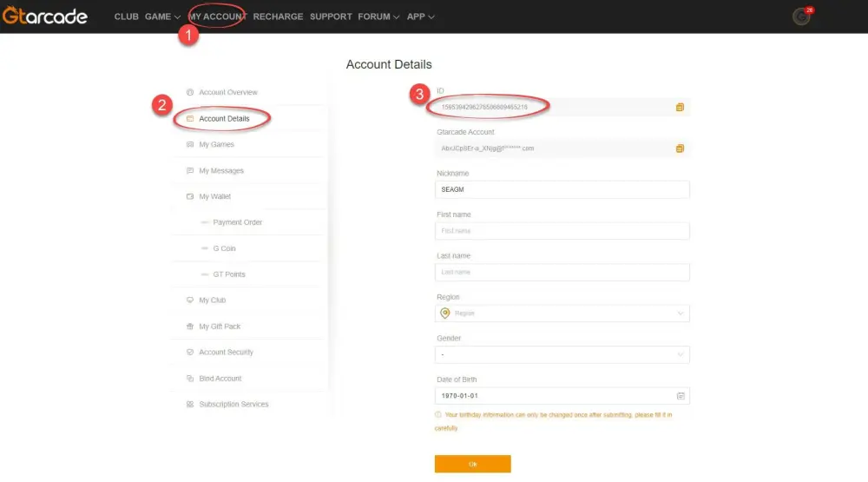Click the location pin icon in Region
This screenshot has height=482, width=868.
pyautogui.click(x=445, y=314)
